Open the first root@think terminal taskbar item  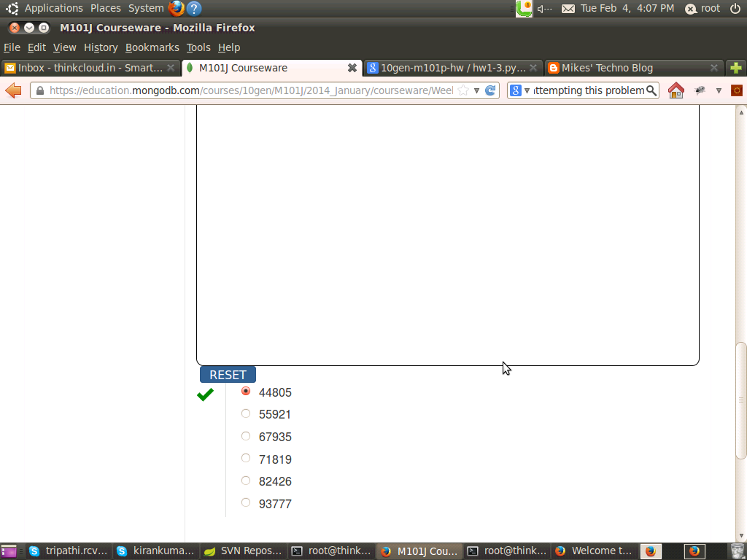330,551
